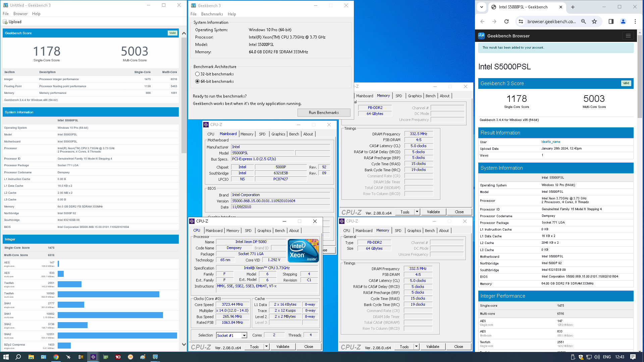Click Validate in upper Memory CPU-Z window
Screen dimensions: 644x362
click(x=433, y=212)
